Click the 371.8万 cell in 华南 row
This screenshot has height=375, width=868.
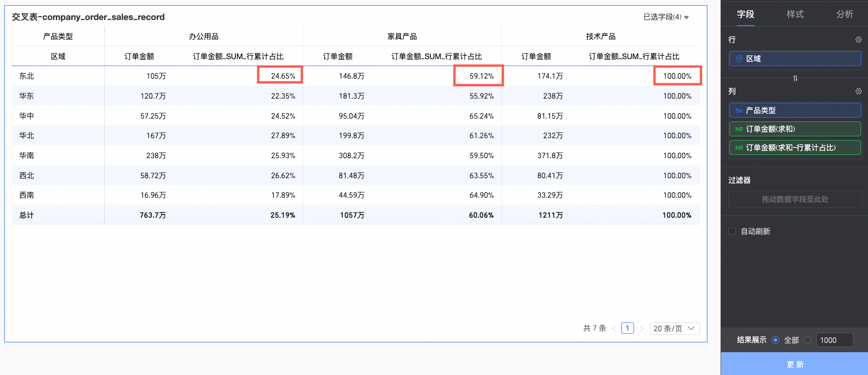coord(550,155)
